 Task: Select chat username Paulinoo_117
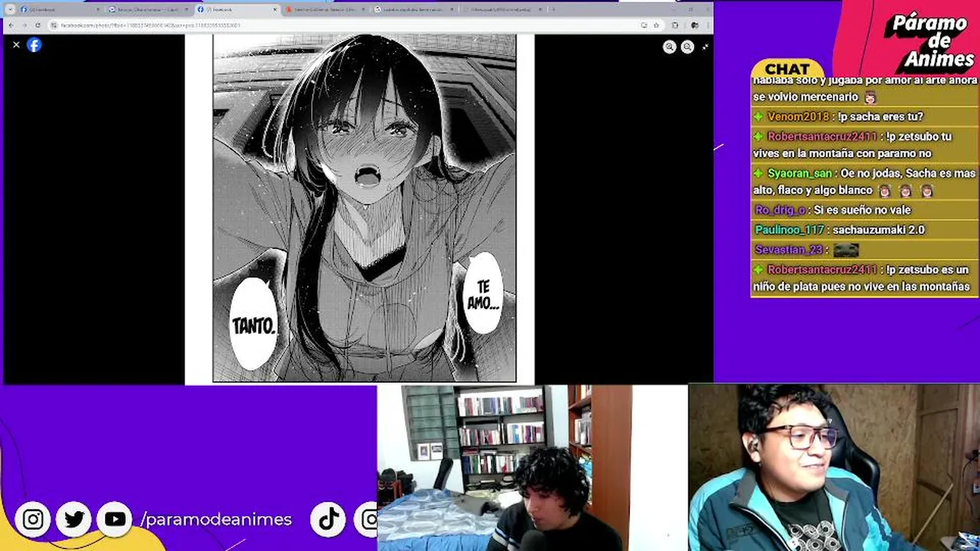(x=789, y=230)
